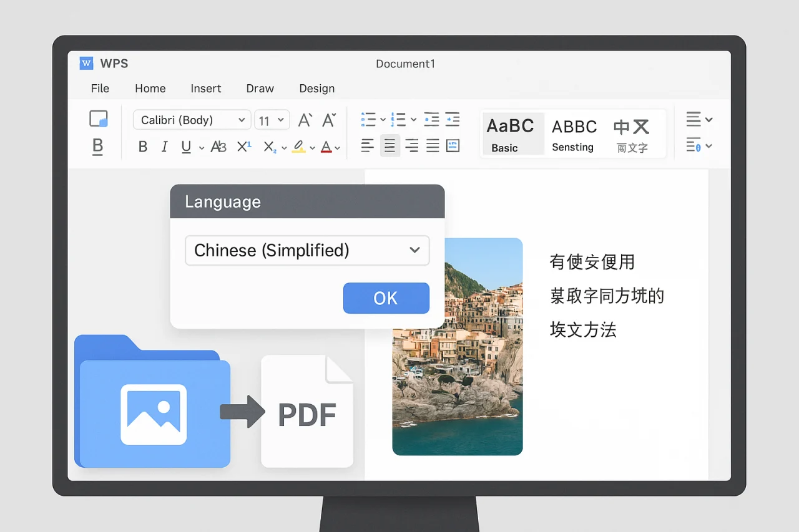
Task: Switch to the Insert ribbon tab
Action: [206, 89]
